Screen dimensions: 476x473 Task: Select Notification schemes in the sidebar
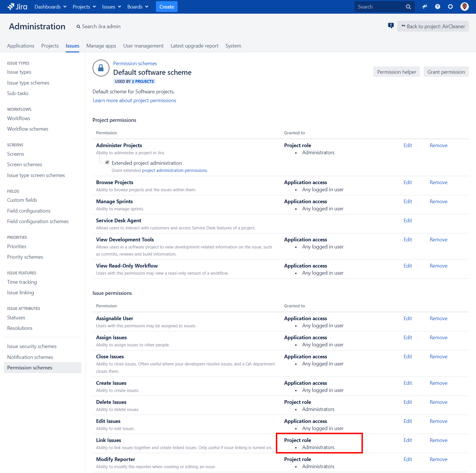[30, 357]
